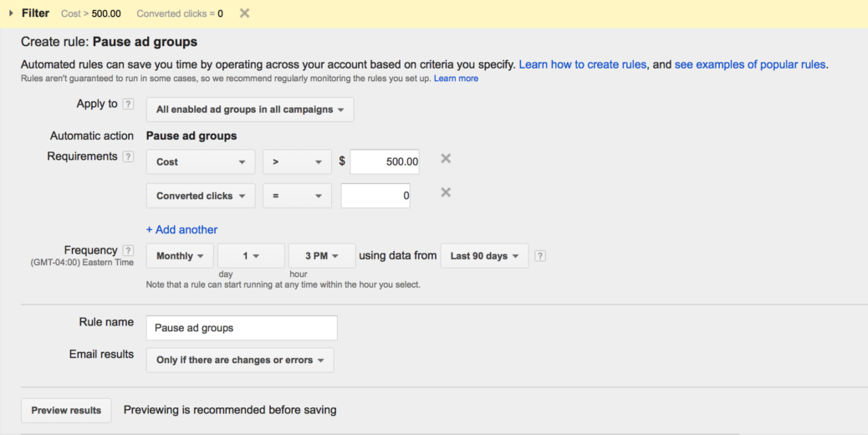Open the Apply to ad groups dropdown

click(250, 110)
